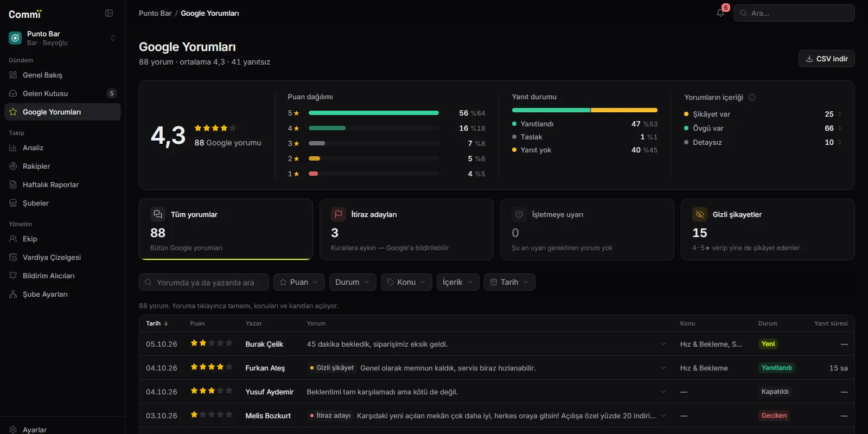Open Övgü var content filter row
This screenshot has height=434, width=868.
click(x=763, y=128)
